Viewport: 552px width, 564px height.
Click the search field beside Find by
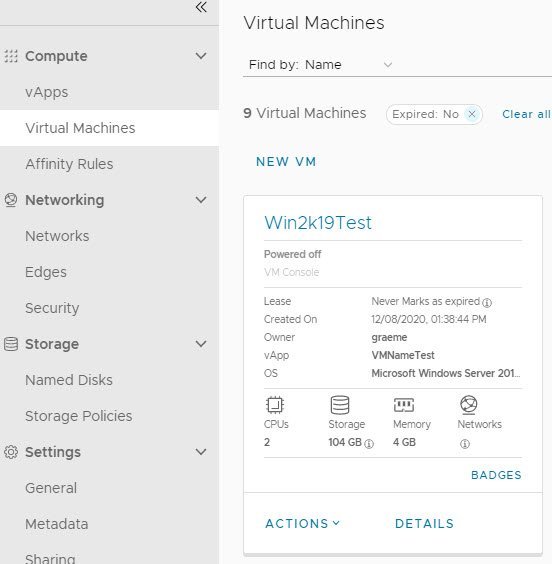474,65
